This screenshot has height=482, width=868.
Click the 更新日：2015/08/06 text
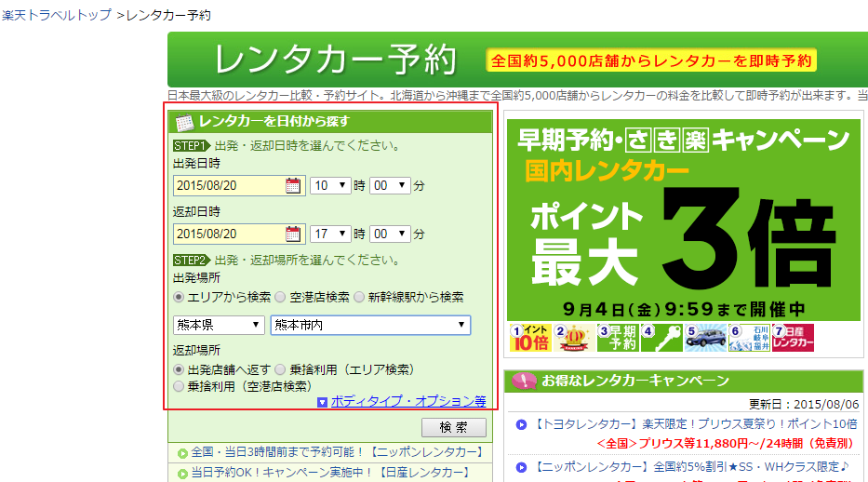[803, 405]
